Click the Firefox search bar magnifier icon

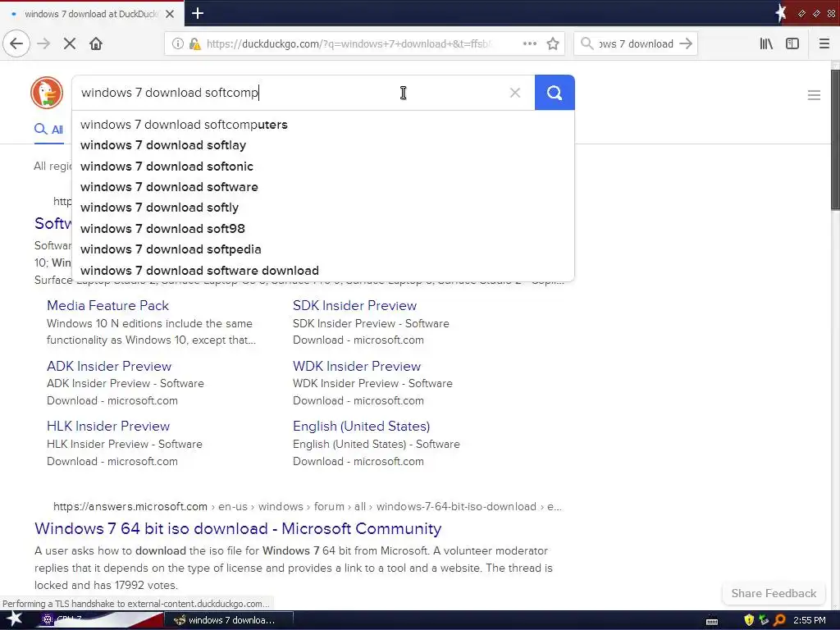(587, 44)
